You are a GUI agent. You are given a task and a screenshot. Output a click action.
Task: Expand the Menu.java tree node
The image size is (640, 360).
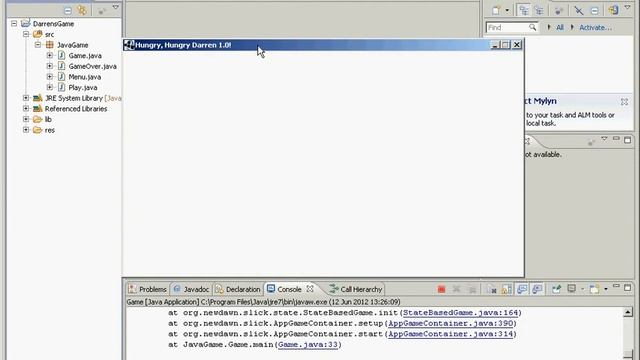pyautogui.click(x=50, y=77)
